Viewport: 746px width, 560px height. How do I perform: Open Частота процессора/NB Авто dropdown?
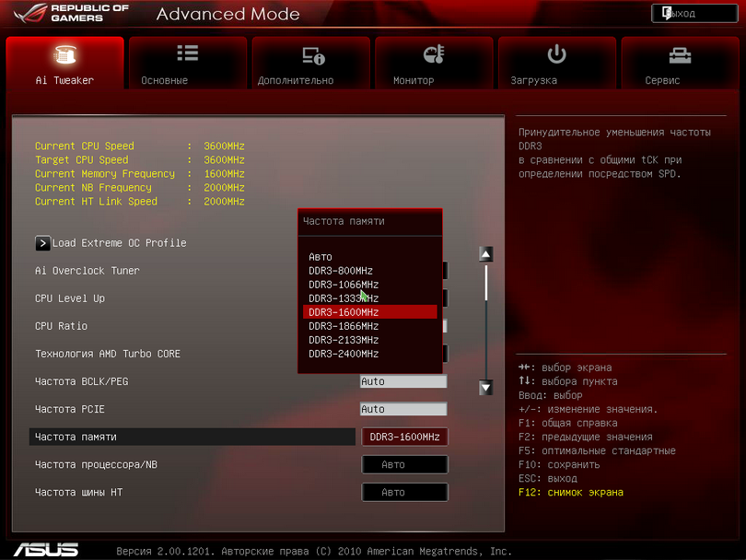pyautogui.click(x=404, y=465)
